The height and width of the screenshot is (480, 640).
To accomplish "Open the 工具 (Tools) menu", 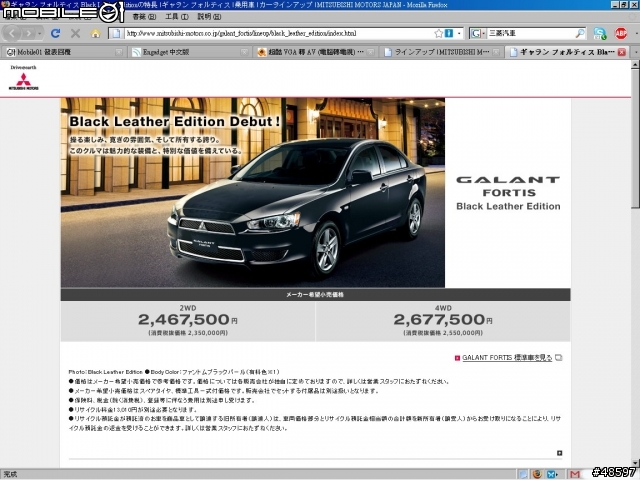I will [177, 17].
